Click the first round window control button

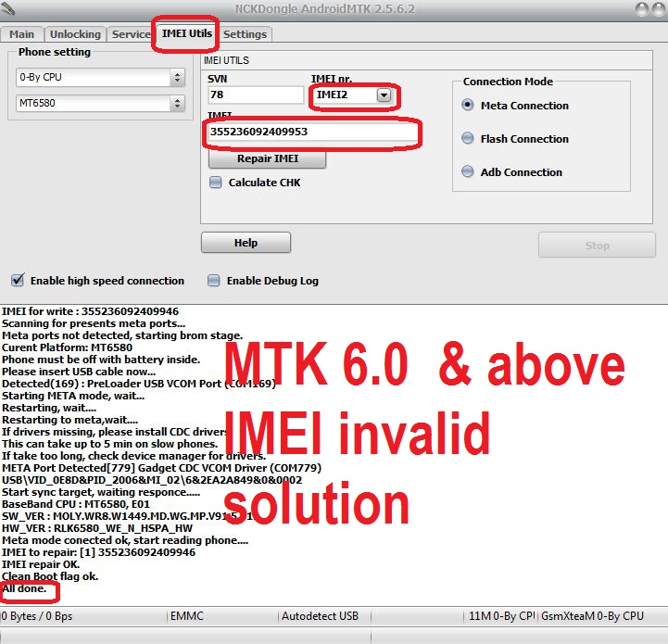(x=642, y=9)
